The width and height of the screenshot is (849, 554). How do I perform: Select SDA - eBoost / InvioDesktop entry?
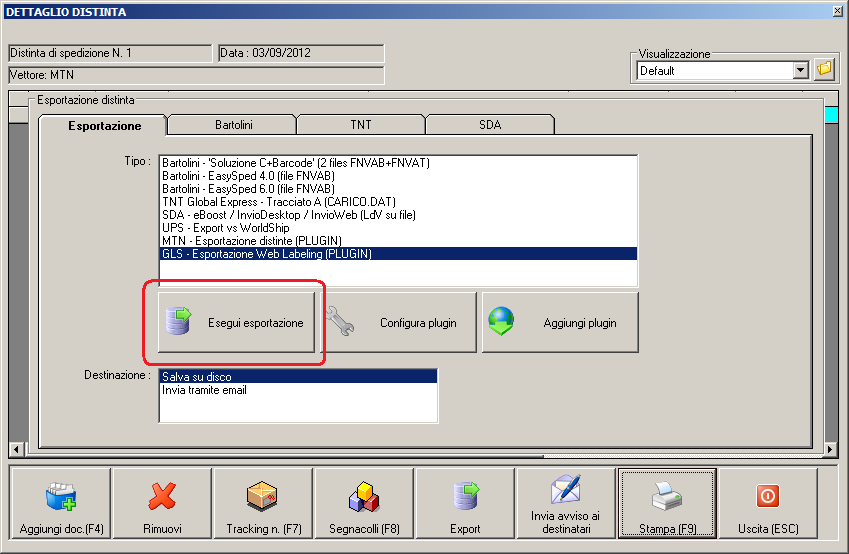tap(398, 214)
